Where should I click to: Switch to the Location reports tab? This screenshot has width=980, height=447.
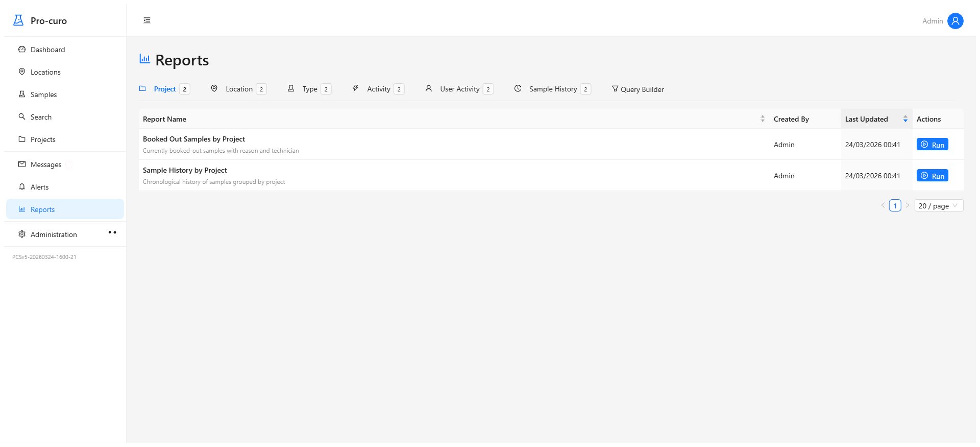point(238,89)
